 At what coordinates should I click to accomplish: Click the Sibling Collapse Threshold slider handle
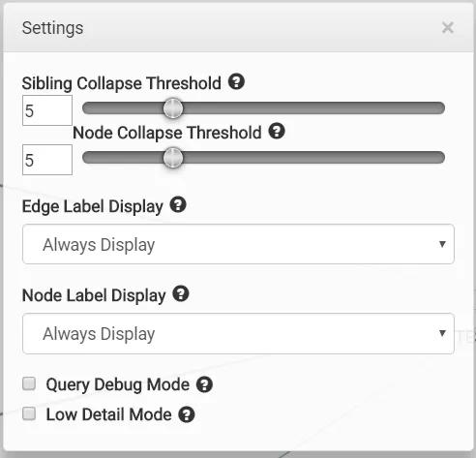(173, 108)
